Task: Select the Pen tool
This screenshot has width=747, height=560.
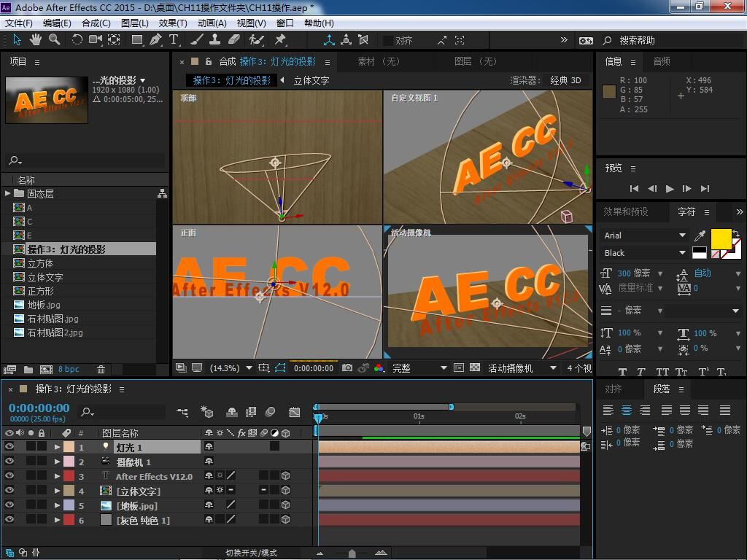Action: click(155, 40)
